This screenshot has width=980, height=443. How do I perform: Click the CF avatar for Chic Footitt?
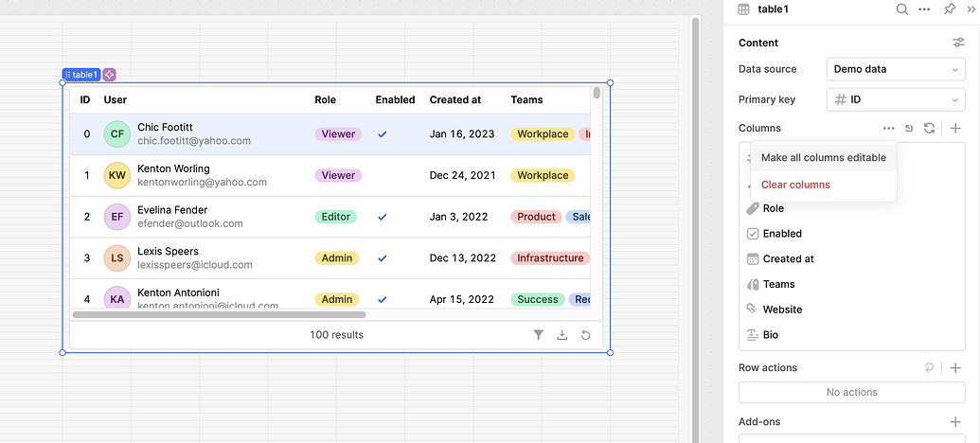click(116, 133)
